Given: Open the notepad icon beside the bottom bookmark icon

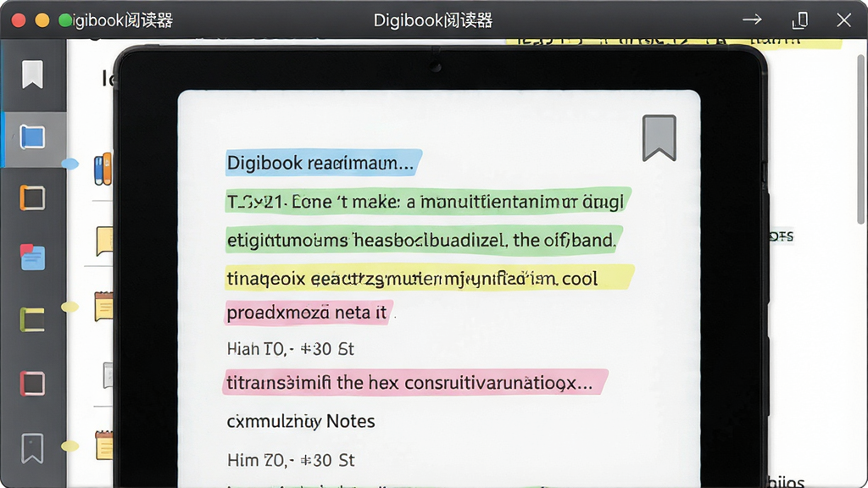Looking at the screenshot, I should click(104, 446).
